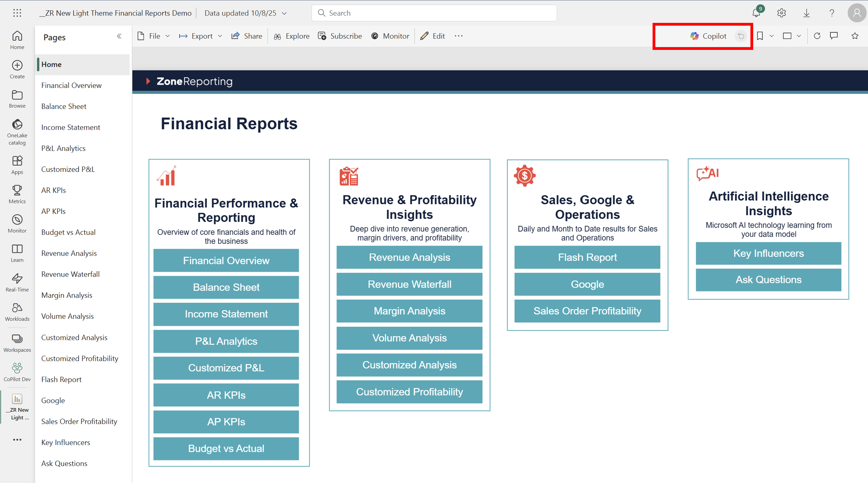This screenshot has width=868, height=483.
Task: Click Monitor in the report toolbar
Action: pyautogui.click(x=390, y=36)
